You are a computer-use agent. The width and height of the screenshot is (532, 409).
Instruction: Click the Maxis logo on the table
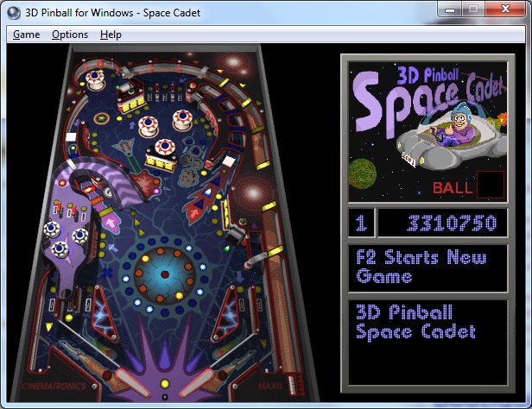[270, 384]
